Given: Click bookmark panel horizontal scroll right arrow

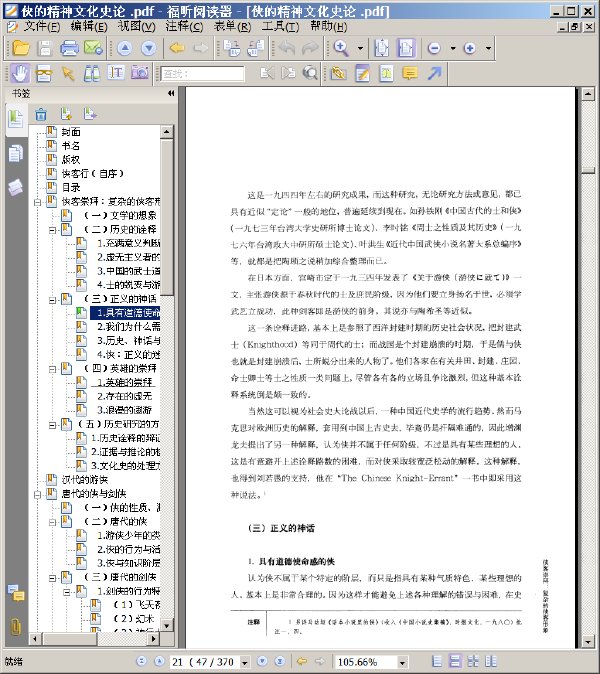Looking at the screenshot, I should coord(153,639).
